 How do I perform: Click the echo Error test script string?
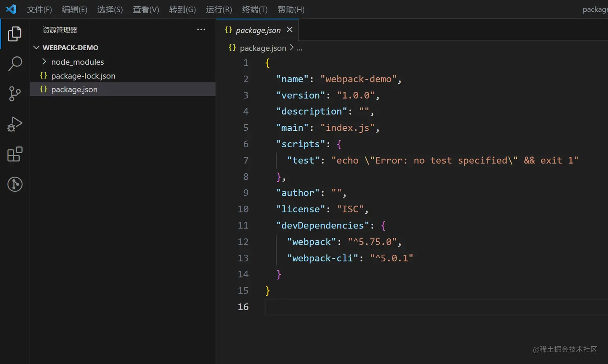pos(455,160)
